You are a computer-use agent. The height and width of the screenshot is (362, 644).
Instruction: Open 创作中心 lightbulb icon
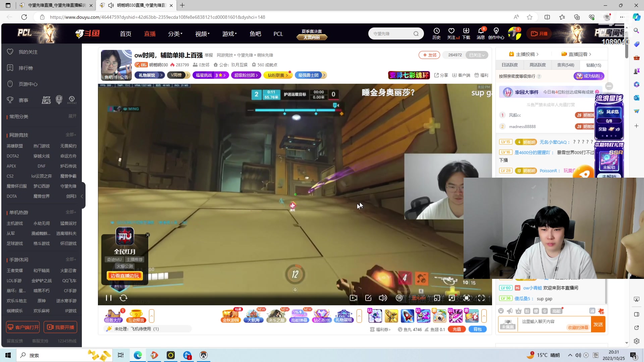coord(496,33)
